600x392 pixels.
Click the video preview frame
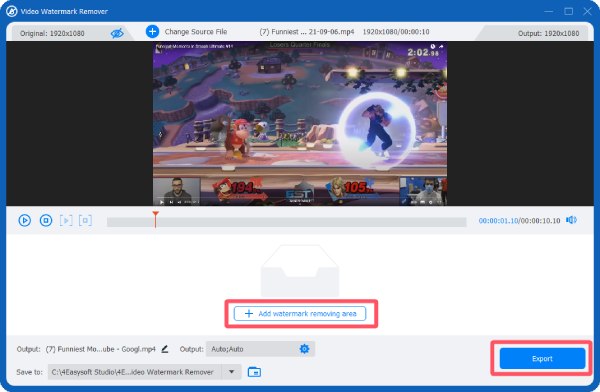300,124
